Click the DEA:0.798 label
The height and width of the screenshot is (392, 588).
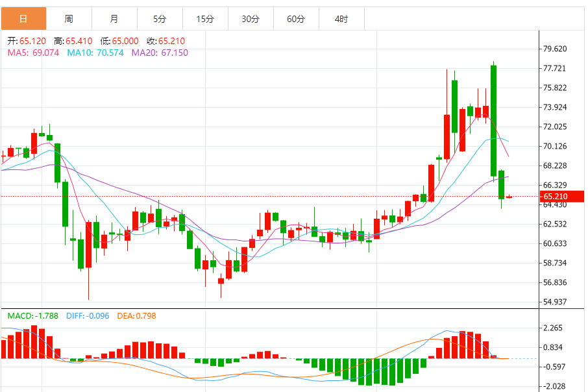pos(136,316)
